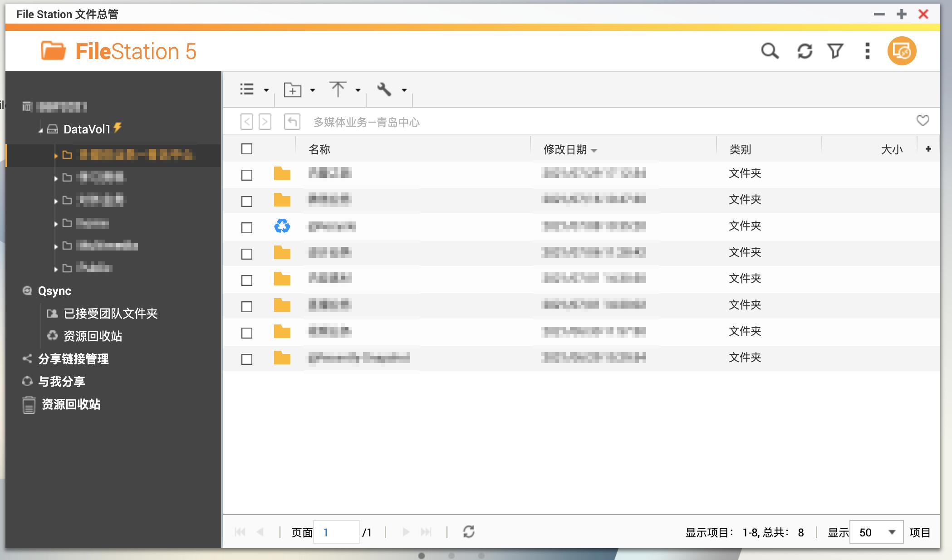Check the checkbox of the first folder row
Image resolution: width=952 pixels, height=560 pixels.
[246, 174]
